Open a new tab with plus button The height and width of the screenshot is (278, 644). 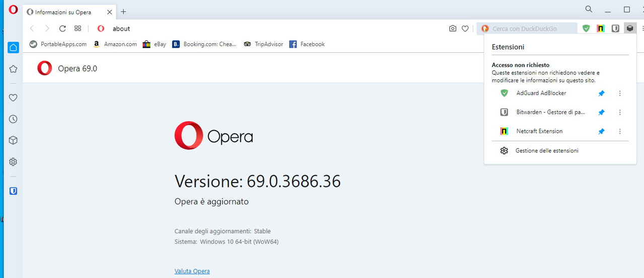pos(123,12)
